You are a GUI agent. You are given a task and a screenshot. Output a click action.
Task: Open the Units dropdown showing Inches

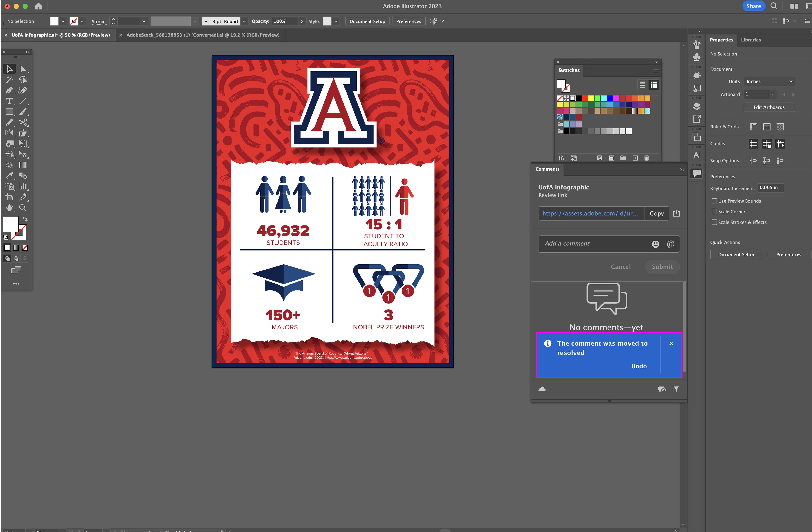click(769, 81)
